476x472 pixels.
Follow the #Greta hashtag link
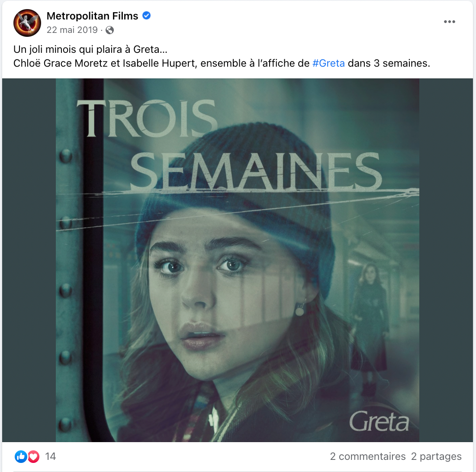click(x=328, y=63)
